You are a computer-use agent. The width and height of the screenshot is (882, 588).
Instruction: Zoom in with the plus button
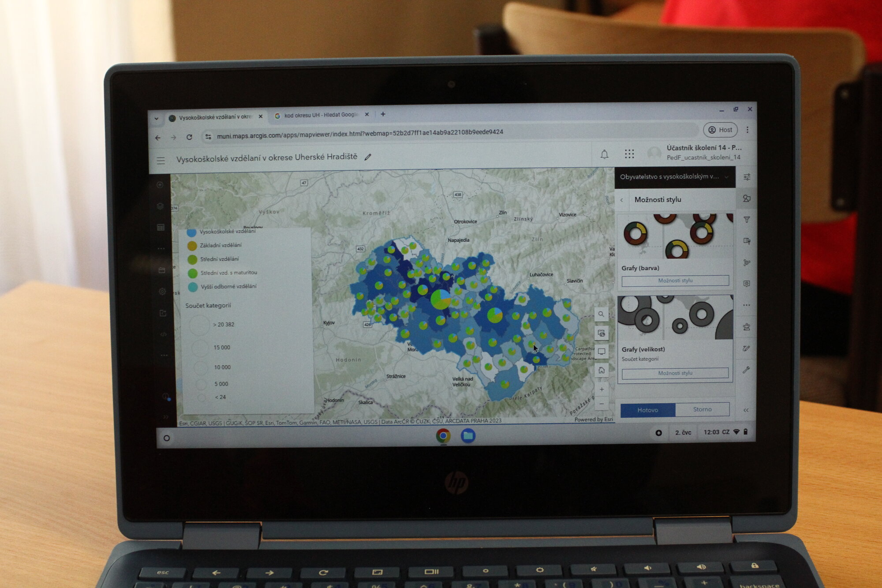602,389
